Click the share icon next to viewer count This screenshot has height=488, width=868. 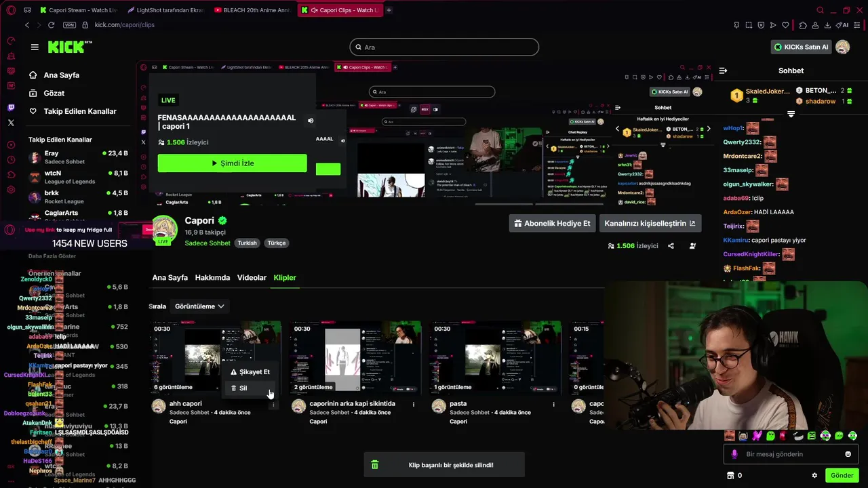pos(671,246)
